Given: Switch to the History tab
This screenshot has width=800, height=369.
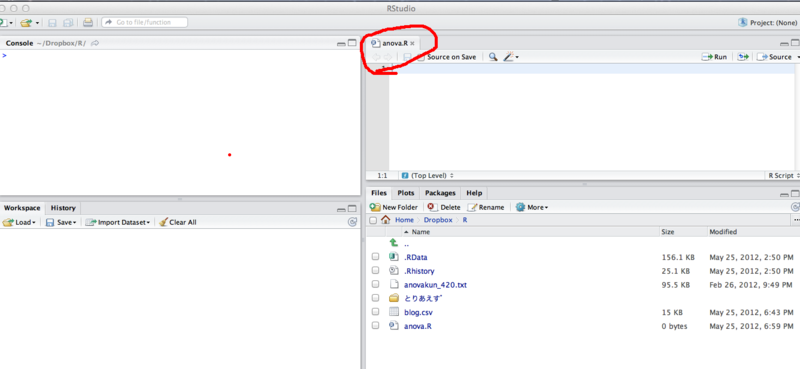Looking at the screenshot, I should [63, 208].
